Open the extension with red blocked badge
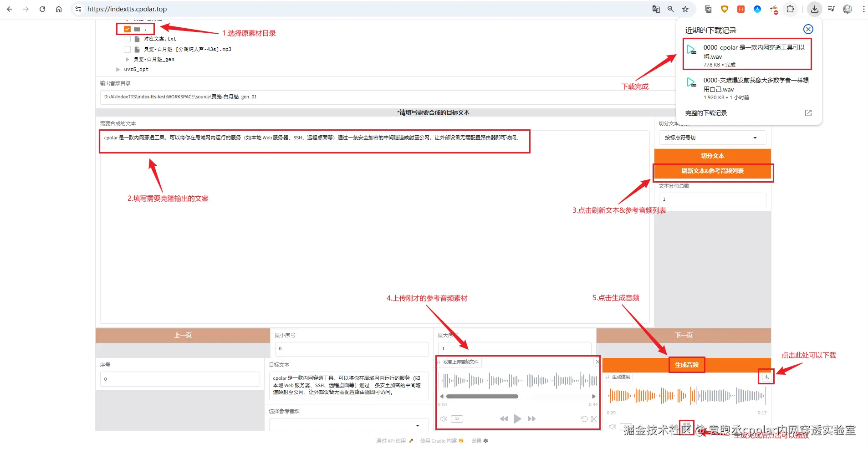Image resolution: width=868 pixels, height=449 pixels. point(774,9)
